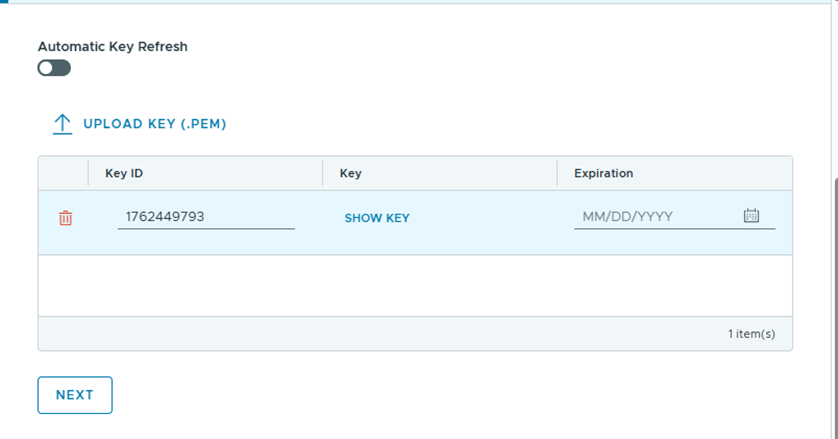This screenshot has height=439, width=838.
Task: Focus the Key ID input field
Action: click(205, 216)
